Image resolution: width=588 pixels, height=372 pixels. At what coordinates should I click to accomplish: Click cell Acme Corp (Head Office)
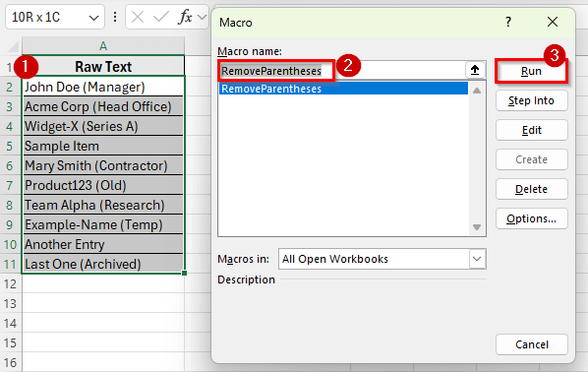[x=103, y=106]
